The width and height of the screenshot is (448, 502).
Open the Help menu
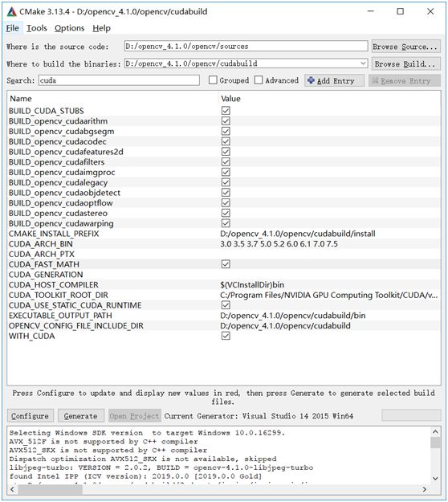click(101, 28)
